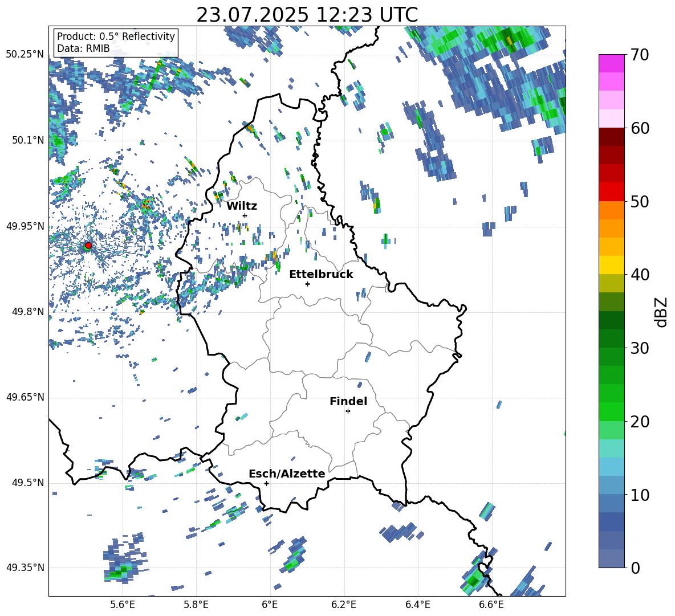Click the 6°E longitude label
The width and height of the screenshot is (675, 616).
270,605
